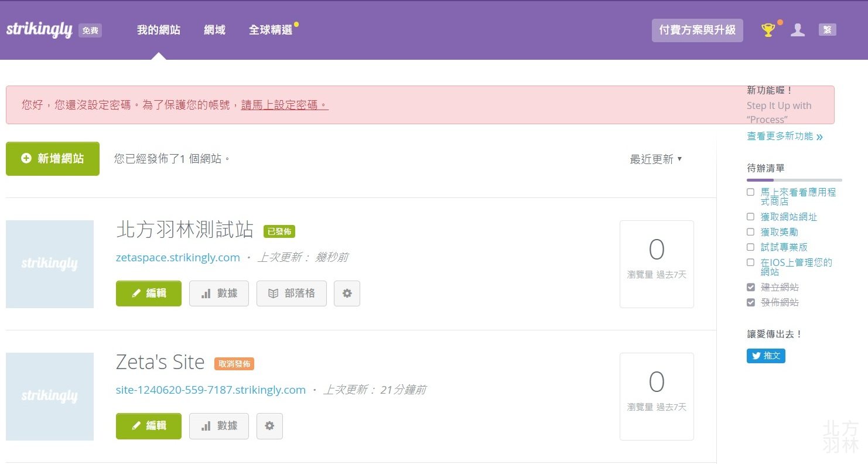This screenshot has width=868, height=464.
Task: Click 數據 for 北方羽林測試站
Action: click(x=219, y=294)
